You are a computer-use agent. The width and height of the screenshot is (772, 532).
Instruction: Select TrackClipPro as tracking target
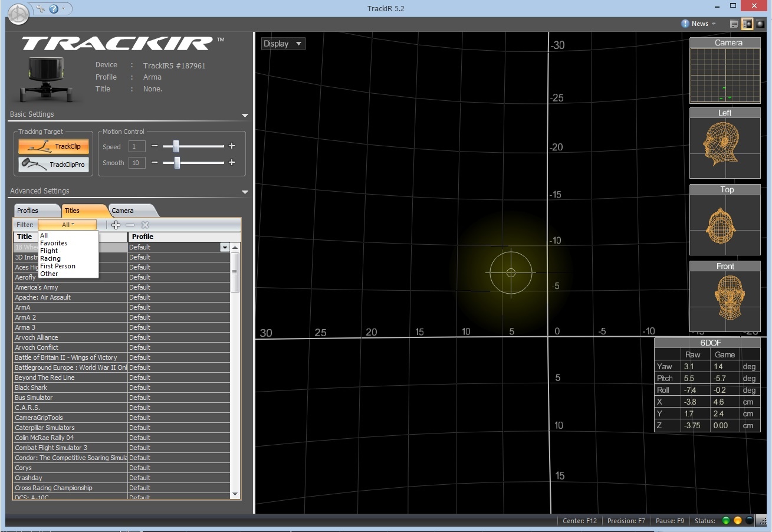(54, 165)
